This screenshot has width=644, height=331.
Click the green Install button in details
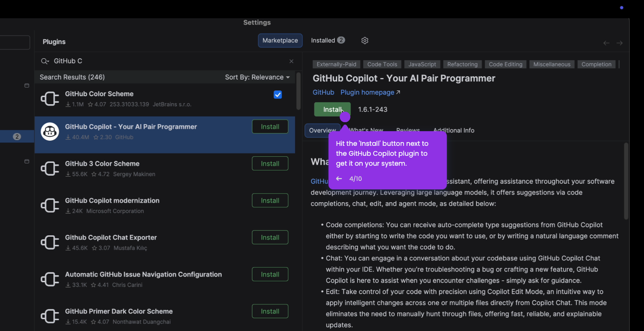click(x=332, y=109)
